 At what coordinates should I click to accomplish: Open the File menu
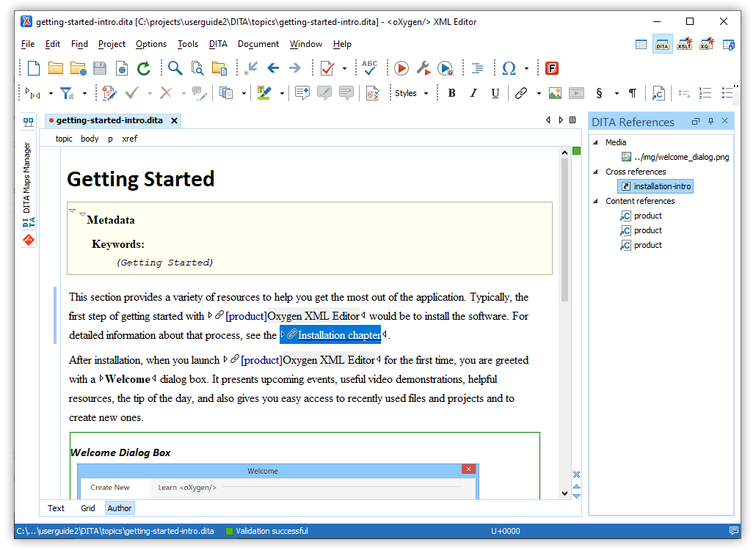click(x=28, y=44)
